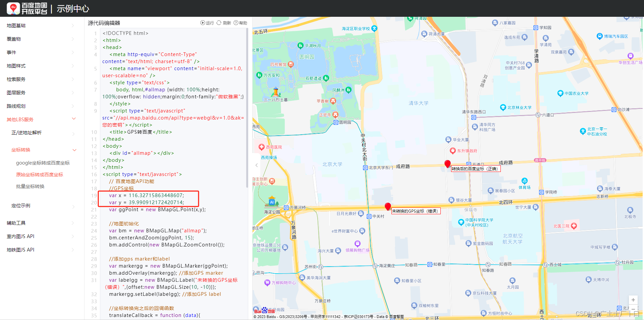Click the 未转换的GPS坐标（错误） label
Viewport: 644px width, 320px height.
(x=416, y=211)
